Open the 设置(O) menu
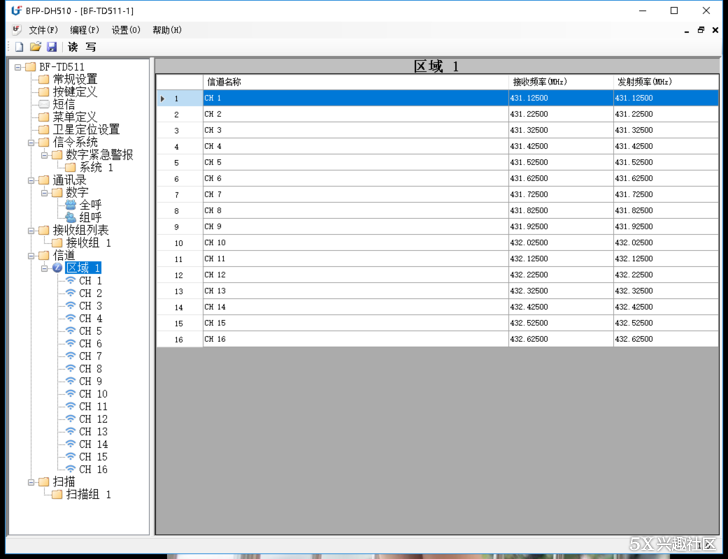 (126, 30)
